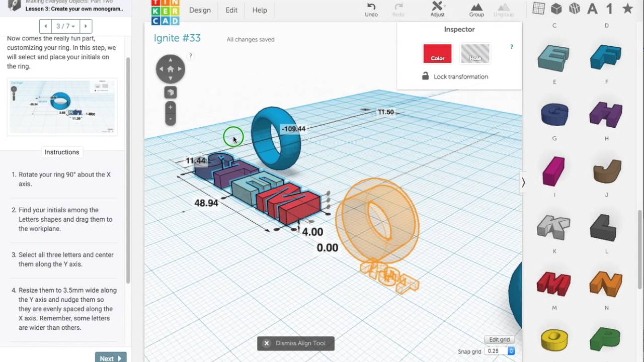Select the red letter M shape
The height and width of the screenshot is (362, 644).
[553, 284]
